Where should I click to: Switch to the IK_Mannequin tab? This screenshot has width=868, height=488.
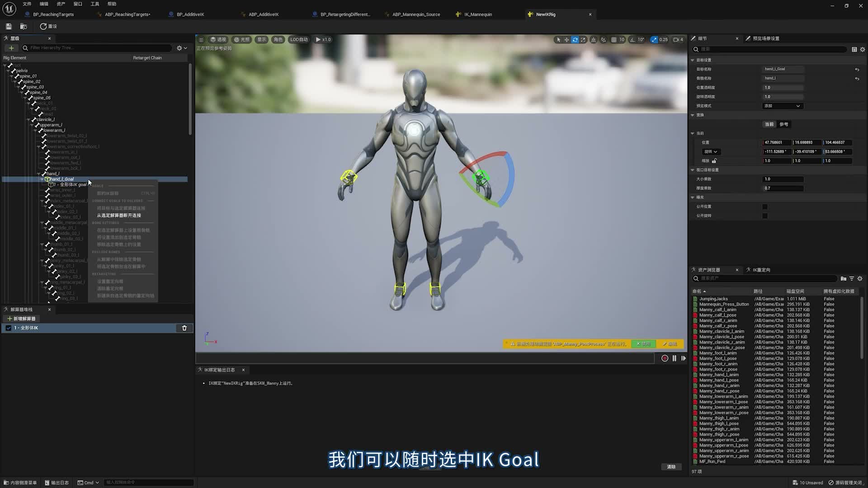point(477,14)
